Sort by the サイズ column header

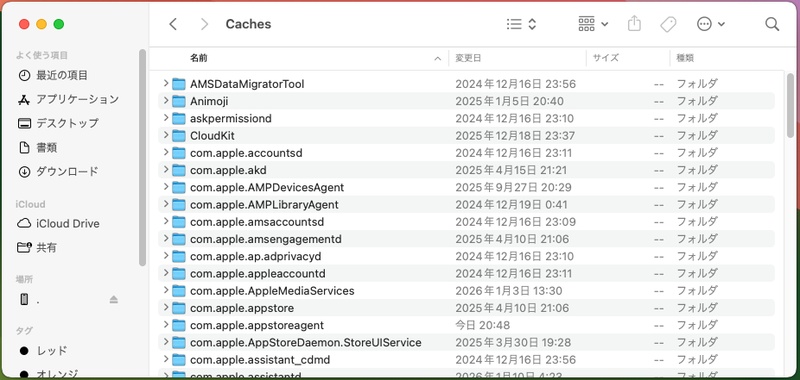(x=606, y=58)
